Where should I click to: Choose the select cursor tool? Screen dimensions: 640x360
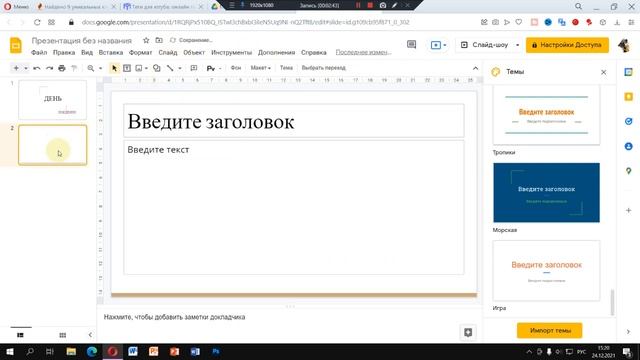coord(114,68)
